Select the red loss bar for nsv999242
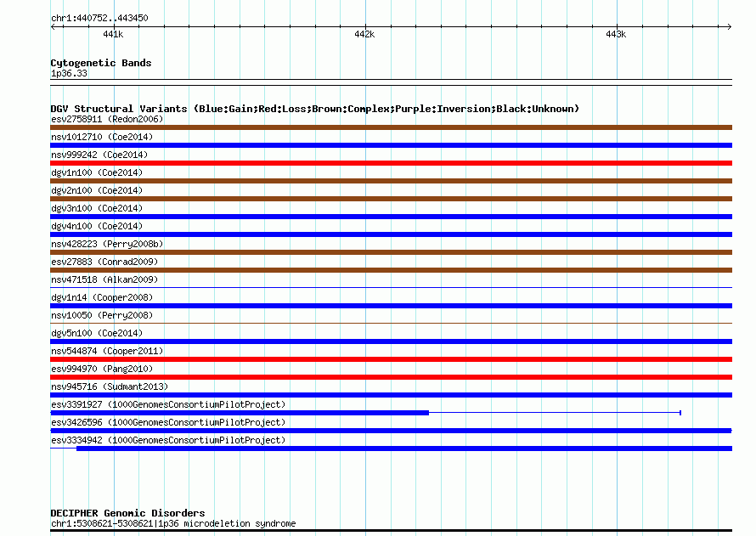This screenshot has width=756, height=536. point(391,163)
